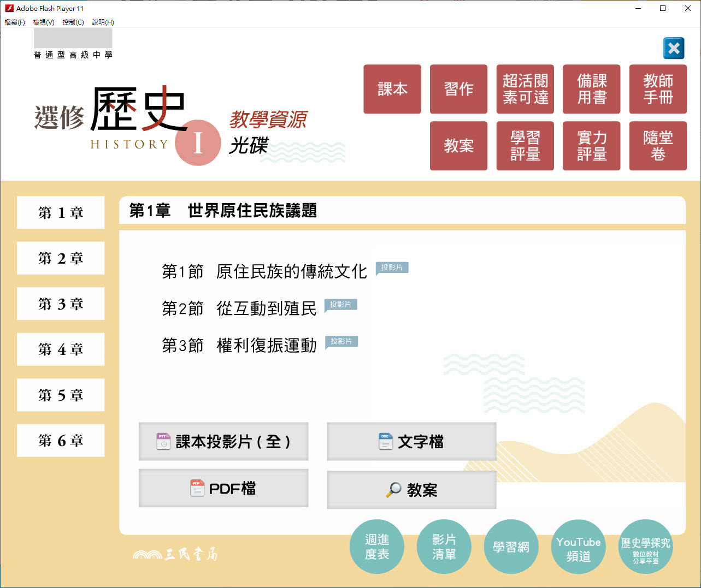Go to the 學習網 circle icon
Image resolution: width=701 pixels, height=588 pixels.
coord(511,547)
